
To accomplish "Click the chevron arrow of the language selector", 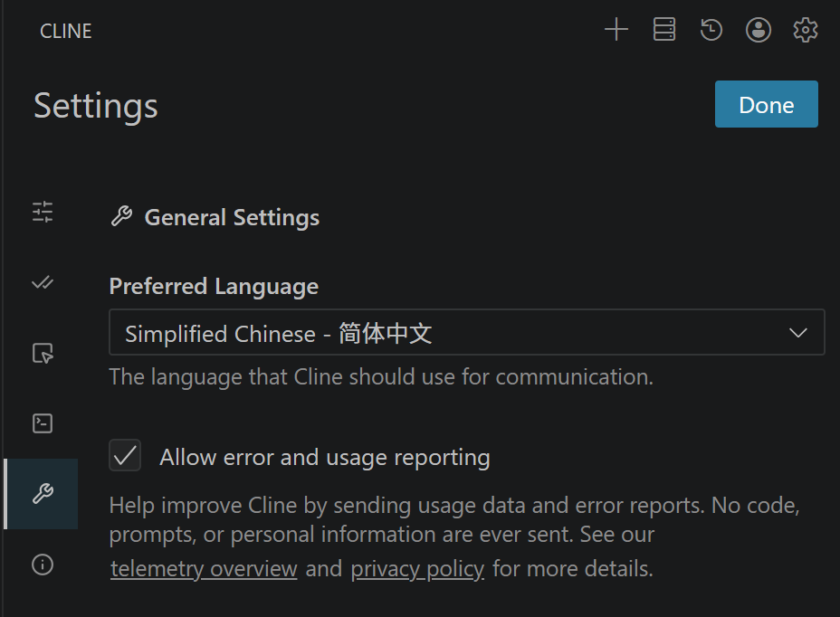I will (x=798, y=333).
